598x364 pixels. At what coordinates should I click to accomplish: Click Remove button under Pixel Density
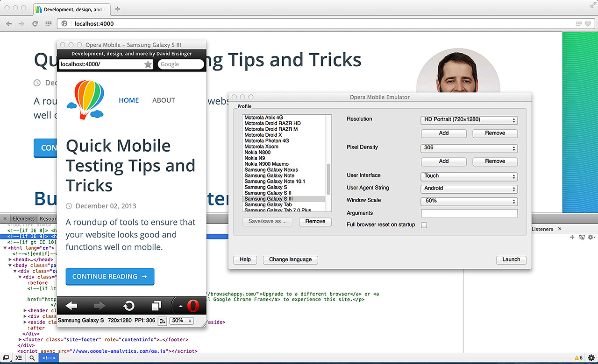coord(495,161)
